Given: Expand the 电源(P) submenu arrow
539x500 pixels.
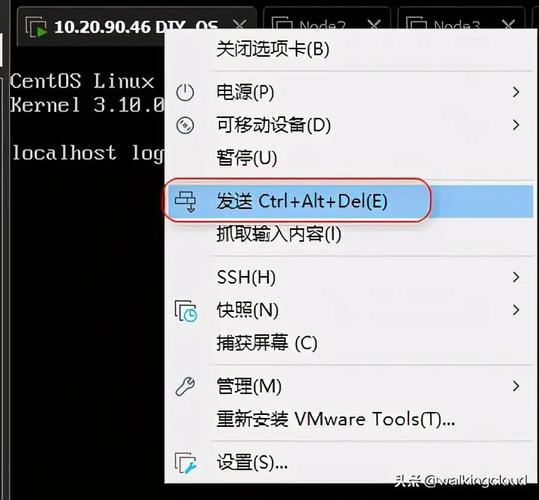Looking at the screenshot, I should pyautogui.click(x=516, y=92).
